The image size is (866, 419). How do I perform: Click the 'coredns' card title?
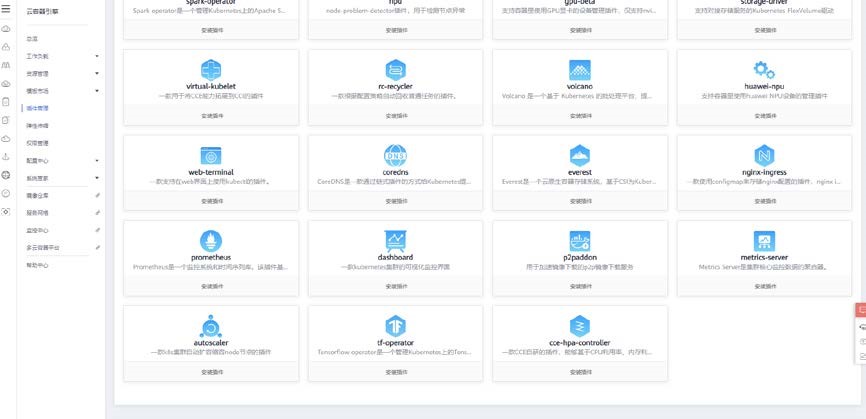pos(395,172)
